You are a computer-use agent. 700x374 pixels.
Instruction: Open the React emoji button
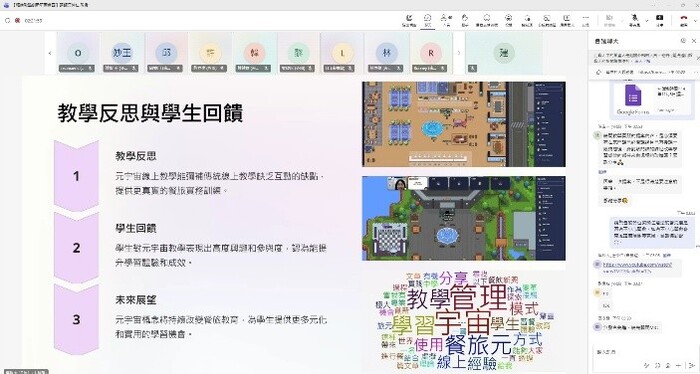487,20
